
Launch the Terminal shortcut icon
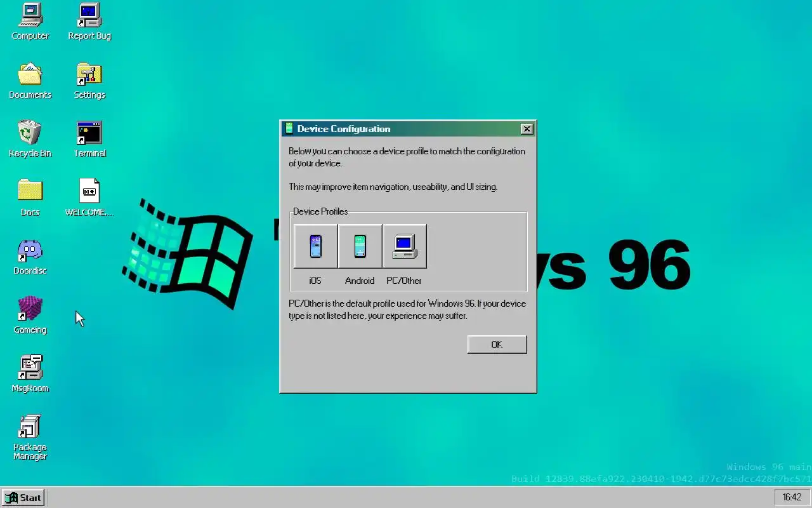89,133
